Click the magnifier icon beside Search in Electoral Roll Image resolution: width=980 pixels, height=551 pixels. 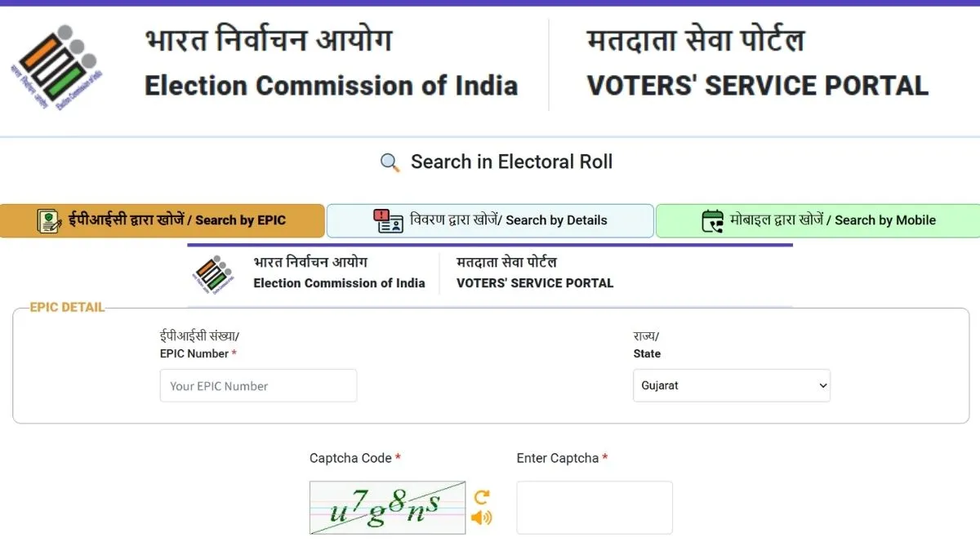coord(390,162)
